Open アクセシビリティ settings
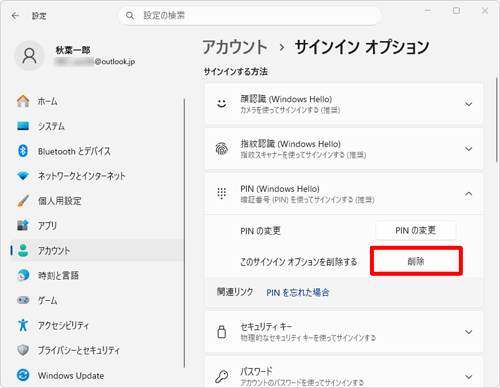The image size is (500, 388). click(x=97, y=325)
